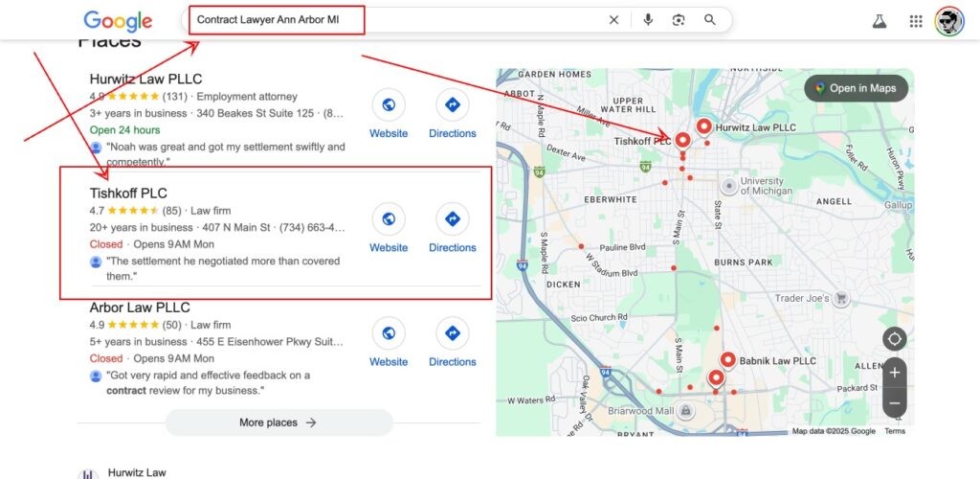980x479 pixels.
Task: Clear the search query with X icon
Action: [x=613, y=20]
